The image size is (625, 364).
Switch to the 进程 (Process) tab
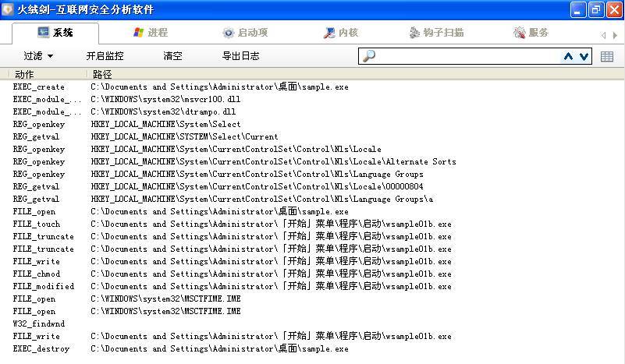151,33
